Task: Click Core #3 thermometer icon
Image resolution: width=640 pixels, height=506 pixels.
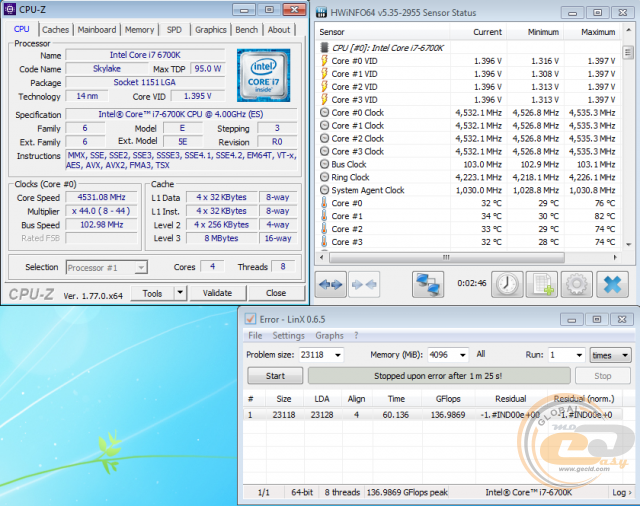Action: pyautogui.click(x=324, y=242)
